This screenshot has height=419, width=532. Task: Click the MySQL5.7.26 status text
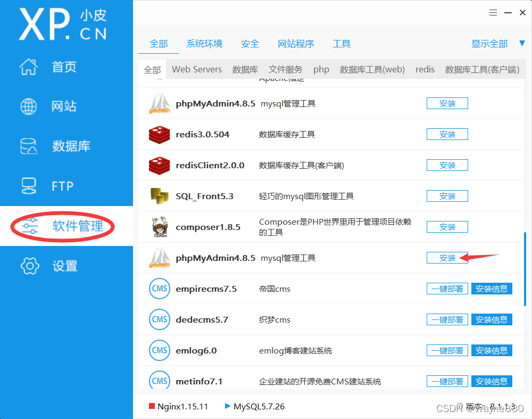click(259, 406)
